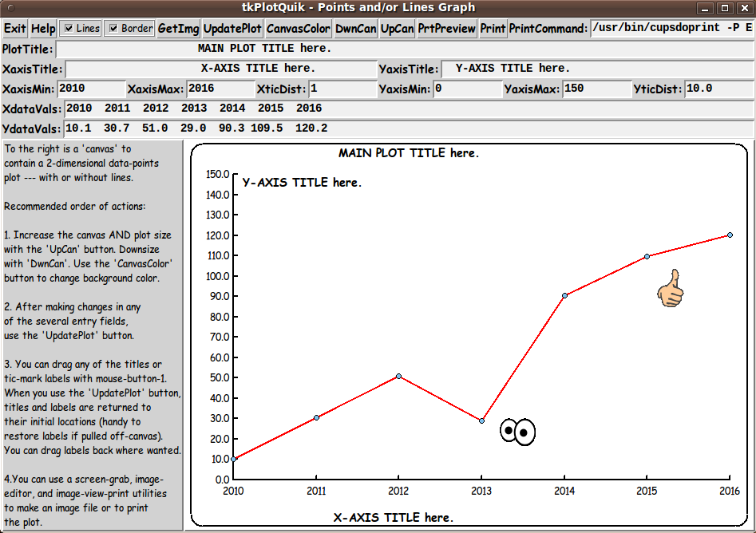Click the data point at 2012
Screen dimensions: 756x533
point(398,376)
